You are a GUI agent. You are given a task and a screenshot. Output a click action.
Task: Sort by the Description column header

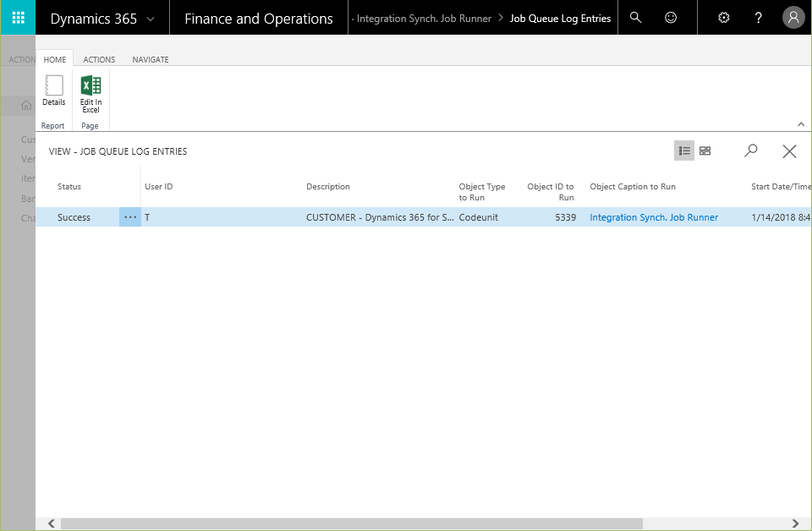(x=328, y=186)
